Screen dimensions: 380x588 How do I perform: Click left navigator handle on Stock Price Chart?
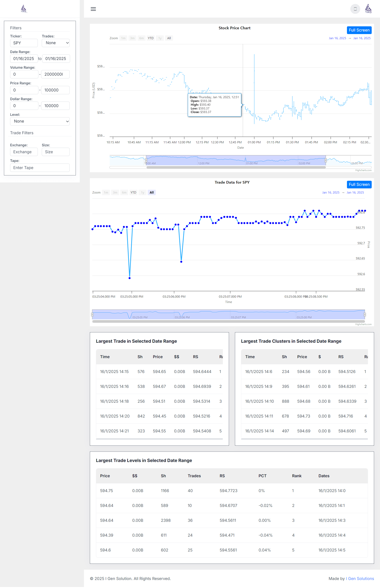pyautogui.click(x=146, y=160)
